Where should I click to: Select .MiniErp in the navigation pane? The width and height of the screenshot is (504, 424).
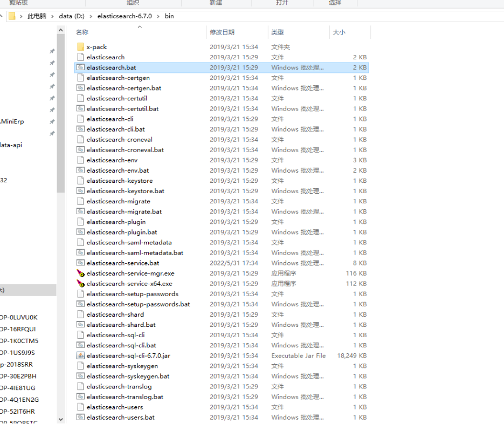coord(12,121)
